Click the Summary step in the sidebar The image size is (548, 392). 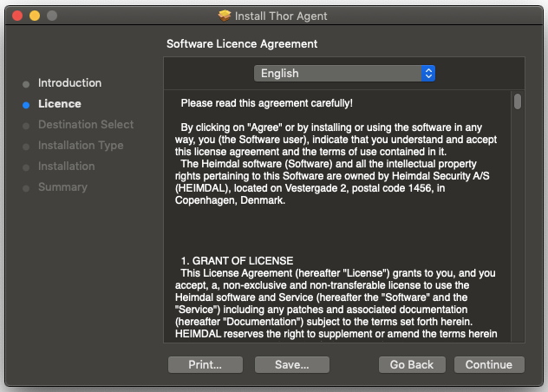(62, 187)
